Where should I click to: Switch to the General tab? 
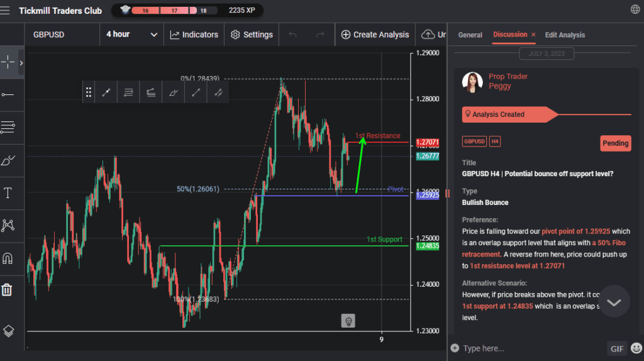pyautogui.click(x=470, y=35)
